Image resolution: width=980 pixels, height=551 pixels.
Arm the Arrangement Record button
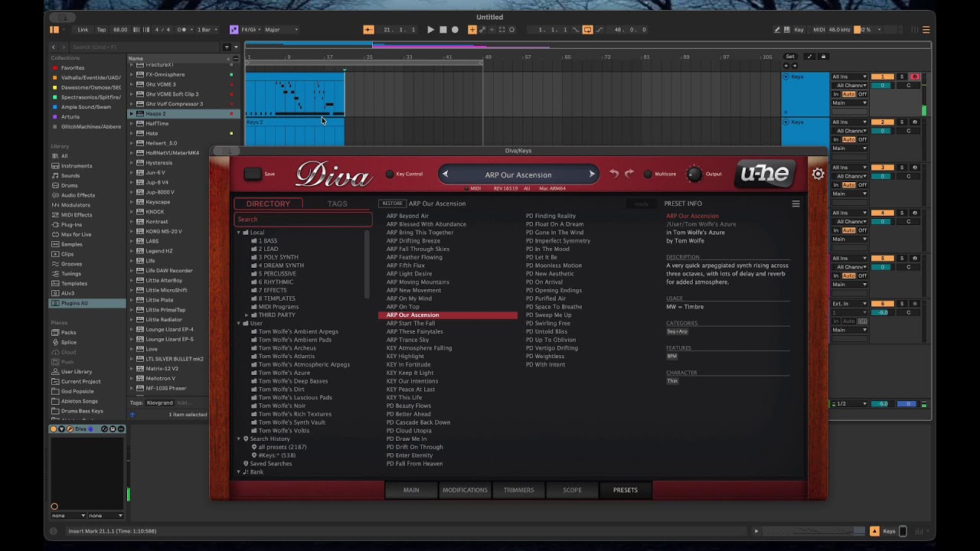455,30
